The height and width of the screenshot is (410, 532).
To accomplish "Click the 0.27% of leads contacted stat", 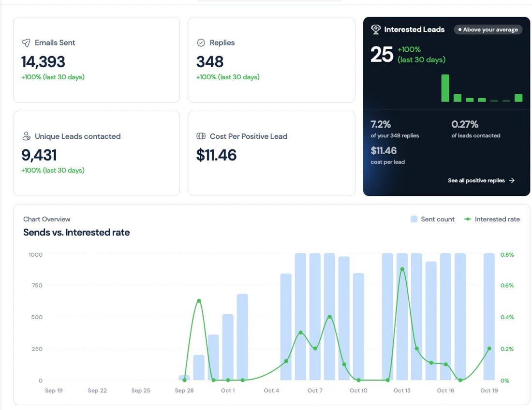I will click(x=464, y=124).
